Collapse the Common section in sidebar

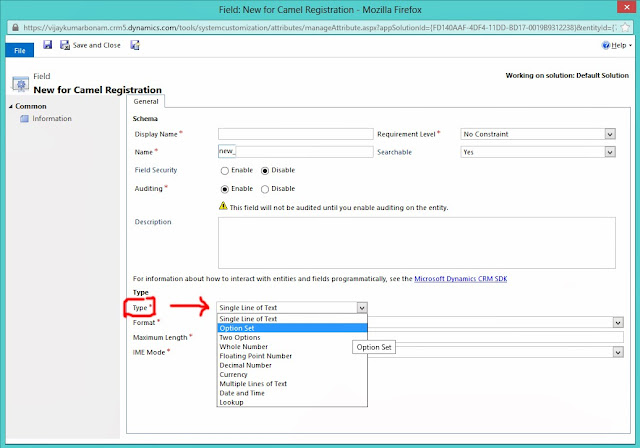(x=11, y=106)
